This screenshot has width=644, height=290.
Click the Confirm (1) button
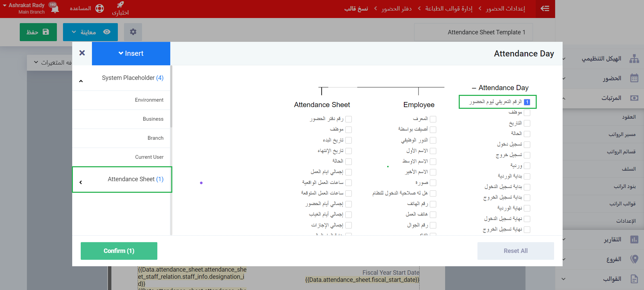pos(119,251)
